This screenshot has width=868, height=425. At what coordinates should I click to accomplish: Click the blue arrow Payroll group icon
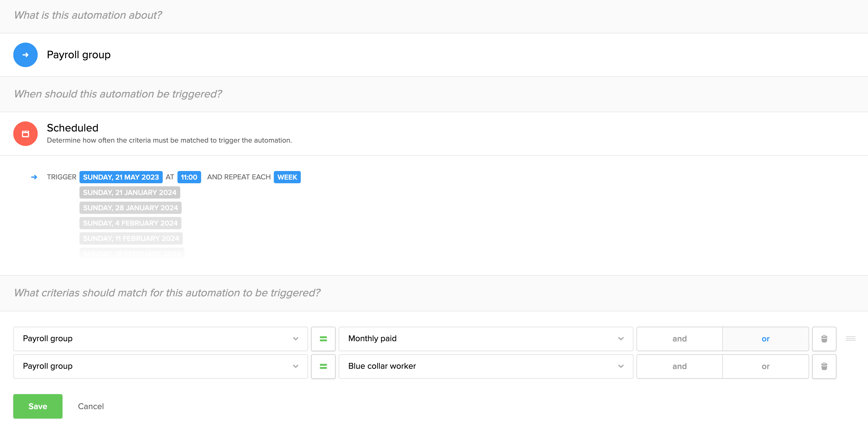pos(25,55)
